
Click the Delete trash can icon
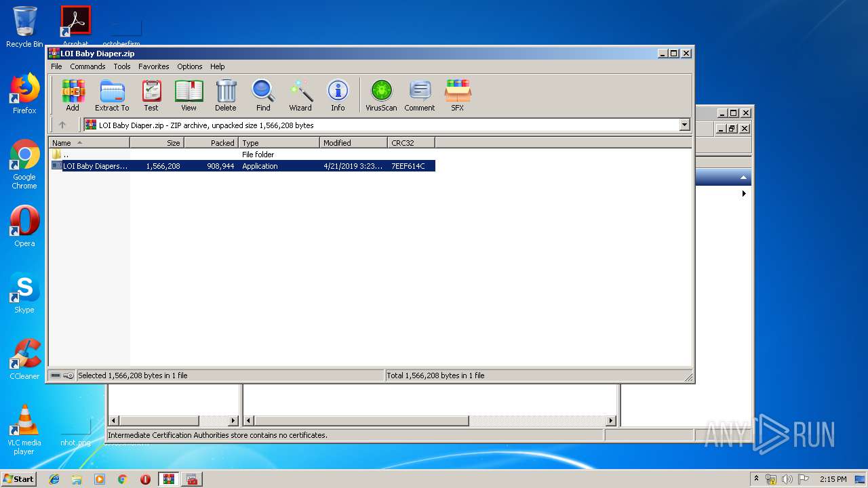226,96
